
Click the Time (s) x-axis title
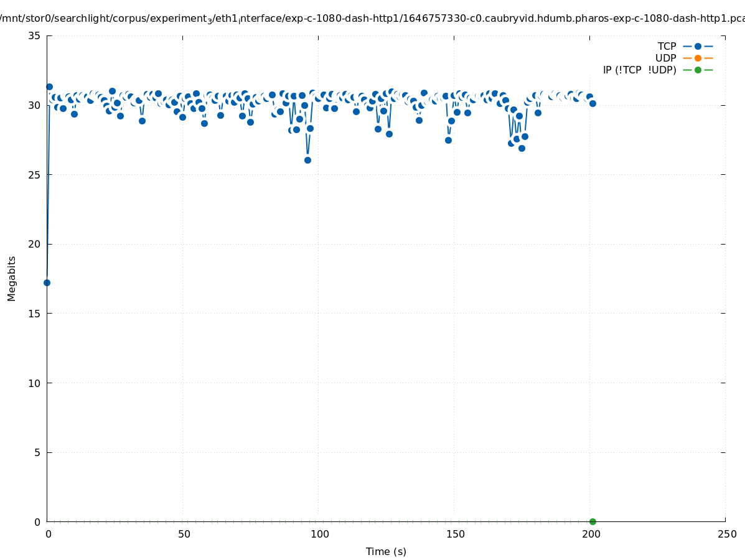coord(386,551)
